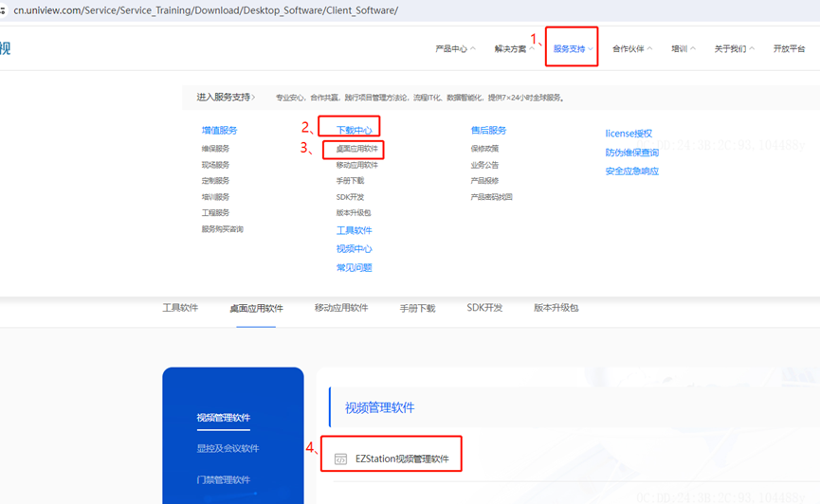
Task: Open the 产品中心 navigation dropdown
Action: click(x=455, y=48)
